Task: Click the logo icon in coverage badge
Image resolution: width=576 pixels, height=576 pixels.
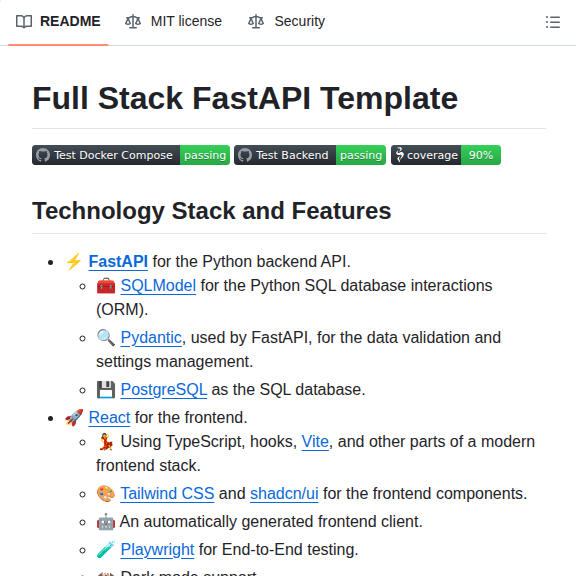Action: [399, 155]
